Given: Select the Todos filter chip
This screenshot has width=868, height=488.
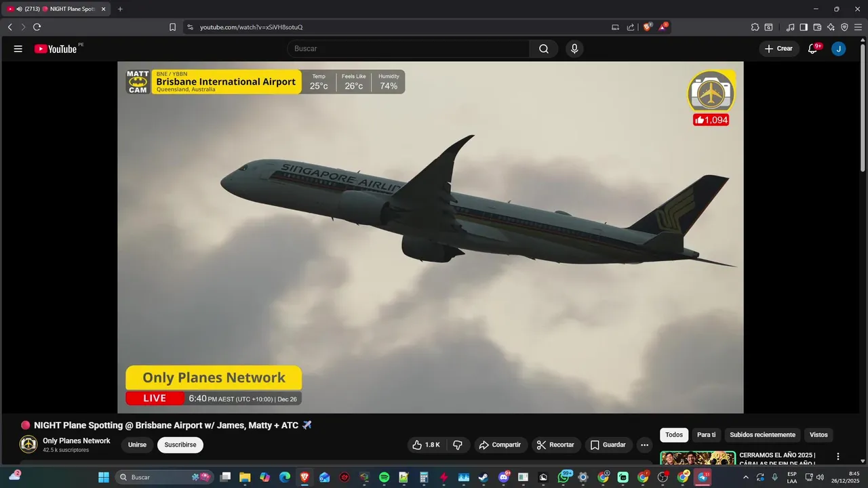Looking at the screenshot, I should (674, 435).
